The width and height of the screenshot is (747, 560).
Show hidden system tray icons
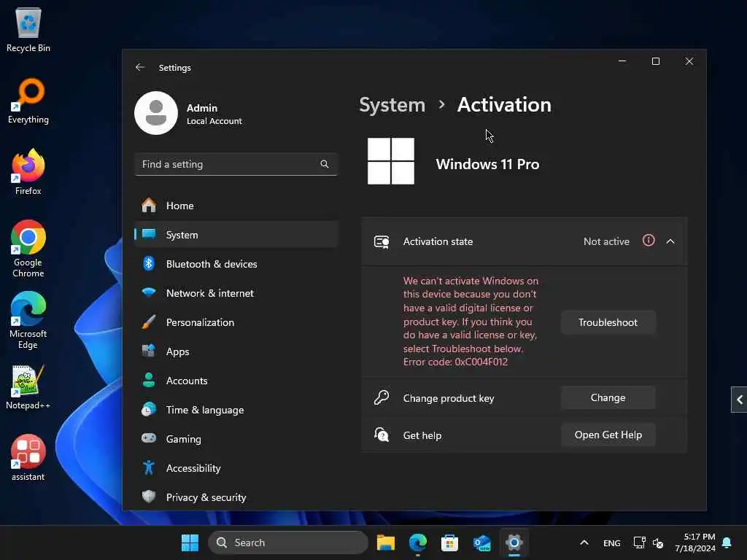[584, 542]
